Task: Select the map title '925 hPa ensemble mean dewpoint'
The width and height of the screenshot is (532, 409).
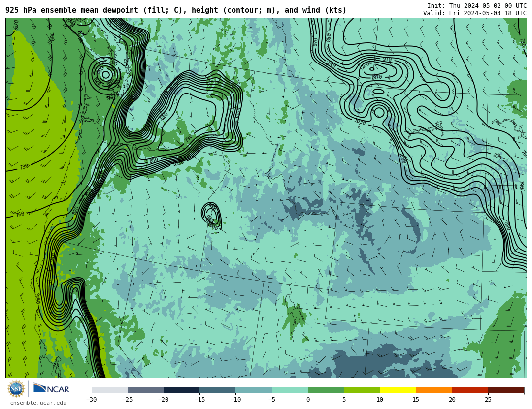Action: (72, 10)
